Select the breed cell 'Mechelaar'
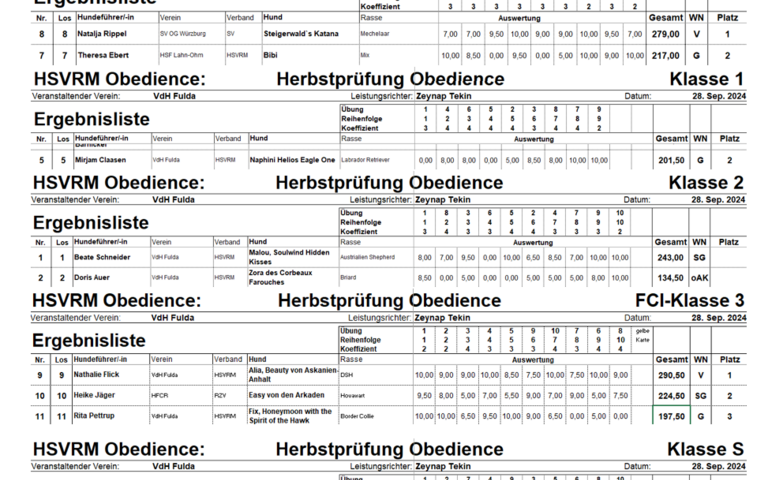The image size is (768, 480). coord(375,34)
